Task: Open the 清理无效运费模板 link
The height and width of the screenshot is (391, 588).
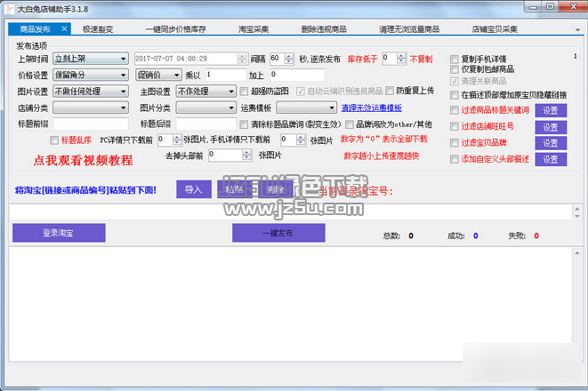Action: click(371, 108)
